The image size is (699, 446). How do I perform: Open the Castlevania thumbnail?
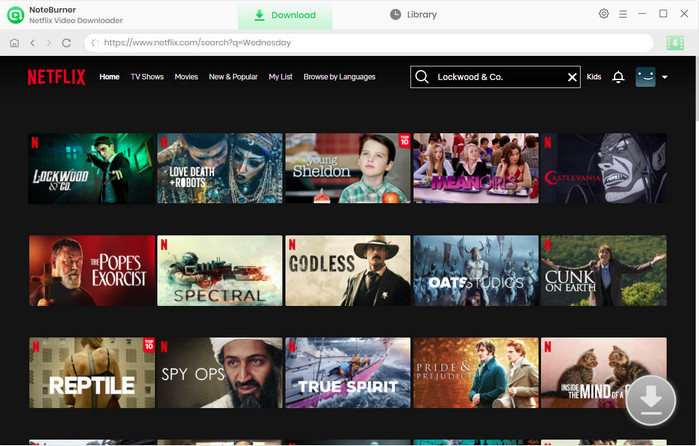pyautogui.click(x=604, y=169)
